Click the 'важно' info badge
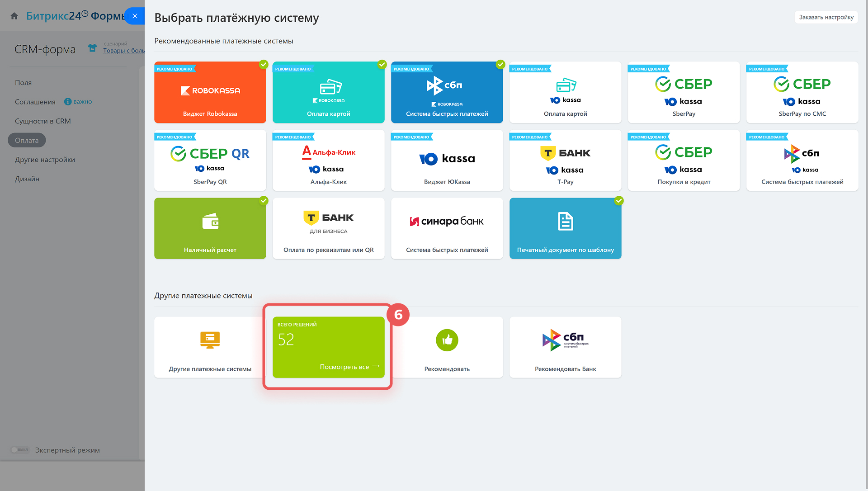868x491 pixels. pyautogui.click(x=78, y=102)
